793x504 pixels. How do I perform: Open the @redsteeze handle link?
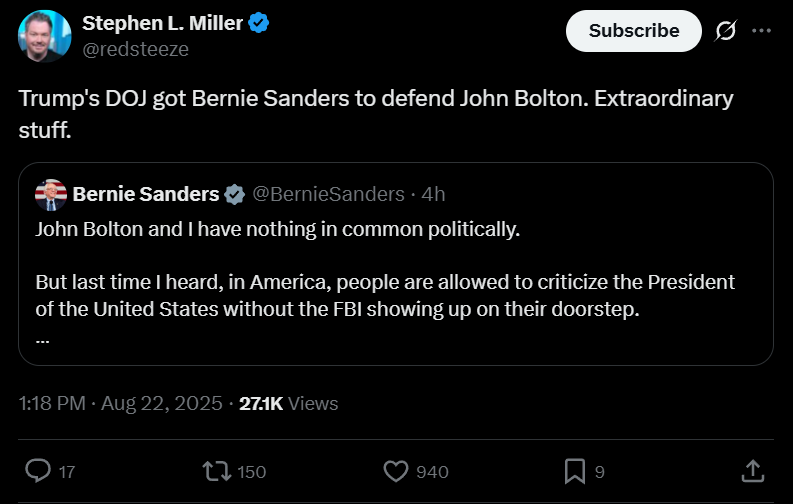pos(135,49)
